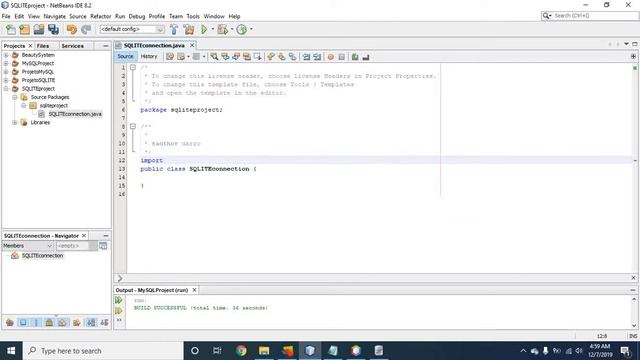Click the Profile Project icon

(x=242, y=29)
